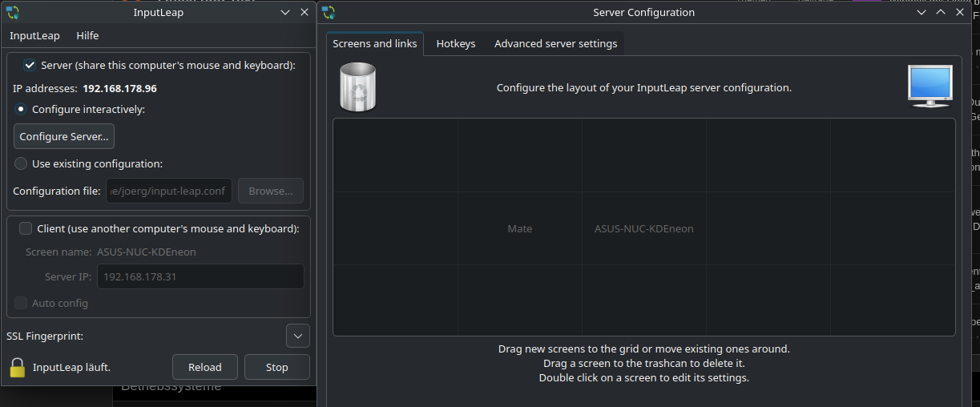The width and height of the screenshot is (980, 407).
Task: Minimize the InputLeap window
Action: pyautogui.click(x=286, y=12)
